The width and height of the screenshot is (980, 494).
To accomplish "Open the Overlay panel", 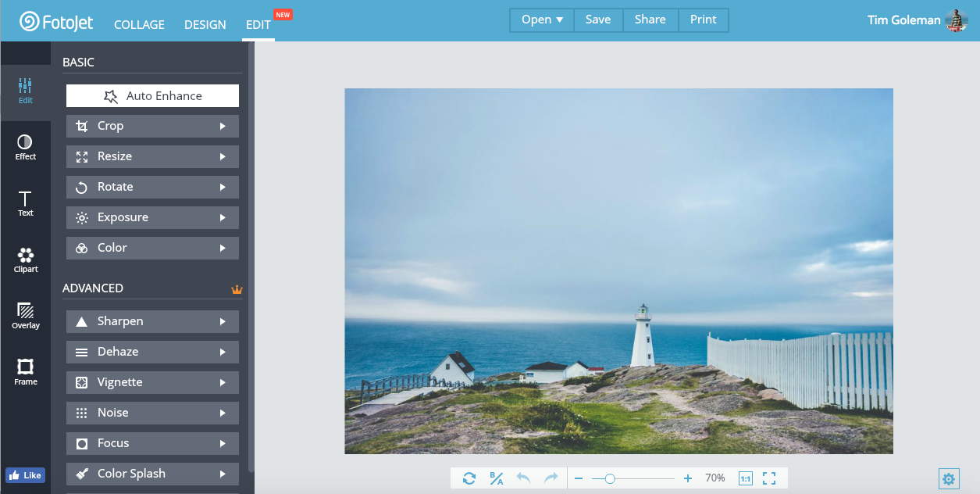I will 25,316.
